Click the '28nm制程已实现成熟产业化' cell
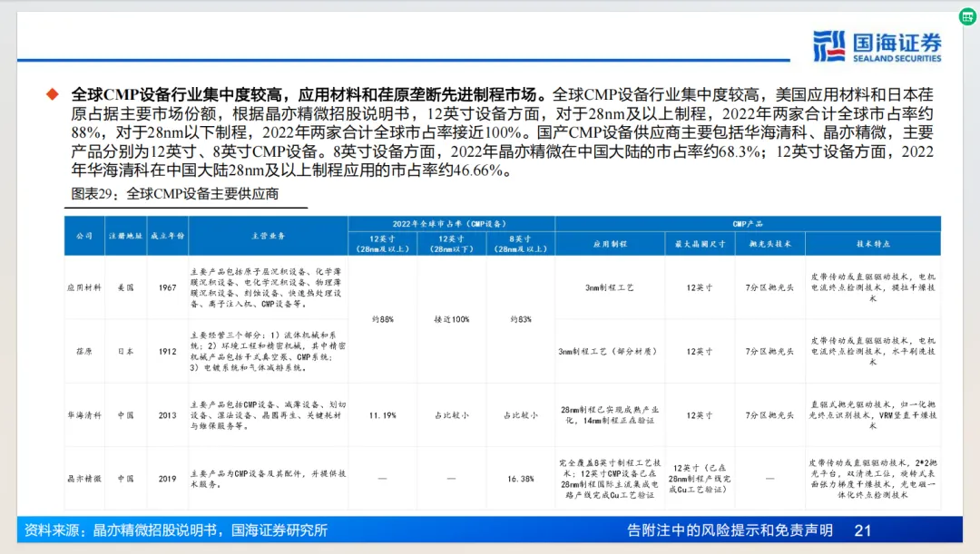The height and width of the screenshot is (554, 980). pyautogui.click(x=610, y=415)
